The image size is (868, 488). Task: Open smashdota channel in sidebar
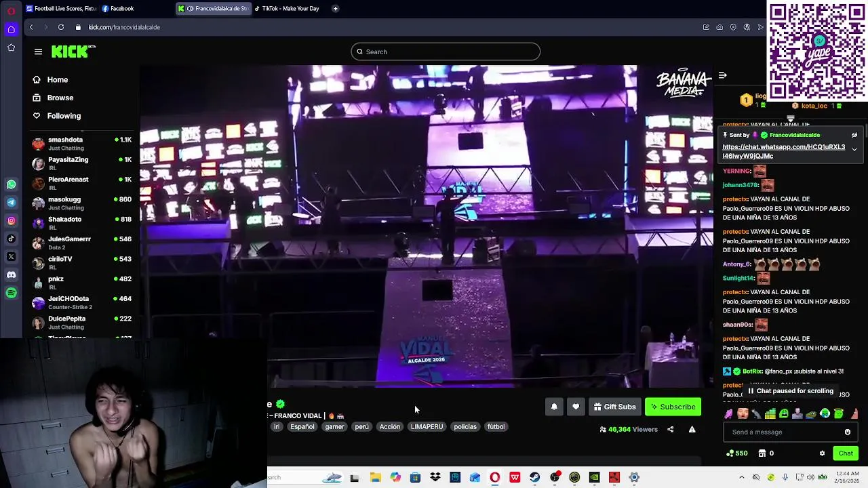(x=82, y=144)
